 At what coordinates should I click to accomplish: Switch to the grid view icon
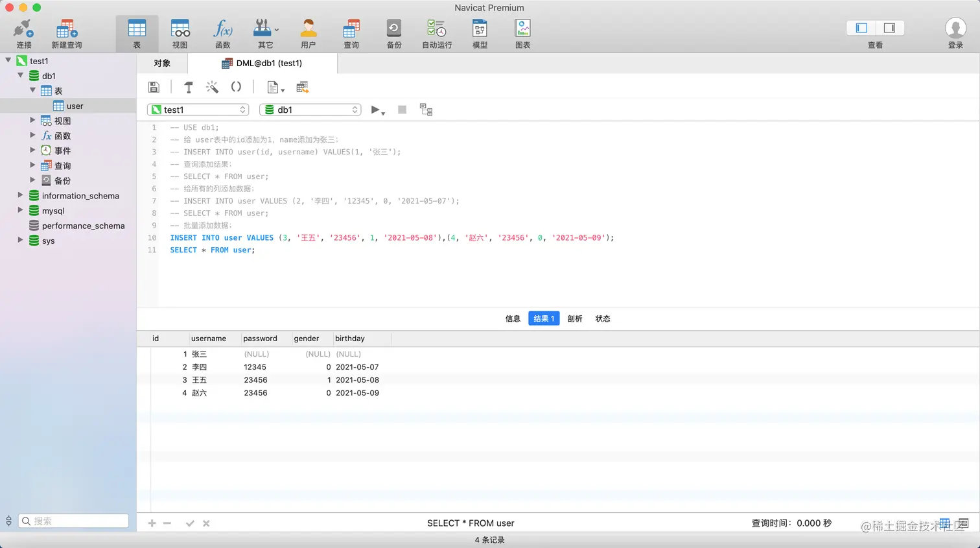click(x=945, y=523)
